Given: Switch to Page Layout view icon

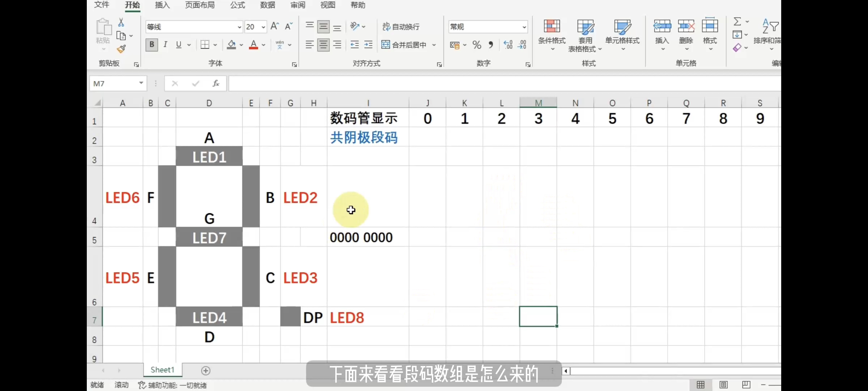Looking at the screenshot, I should [723, 385].
